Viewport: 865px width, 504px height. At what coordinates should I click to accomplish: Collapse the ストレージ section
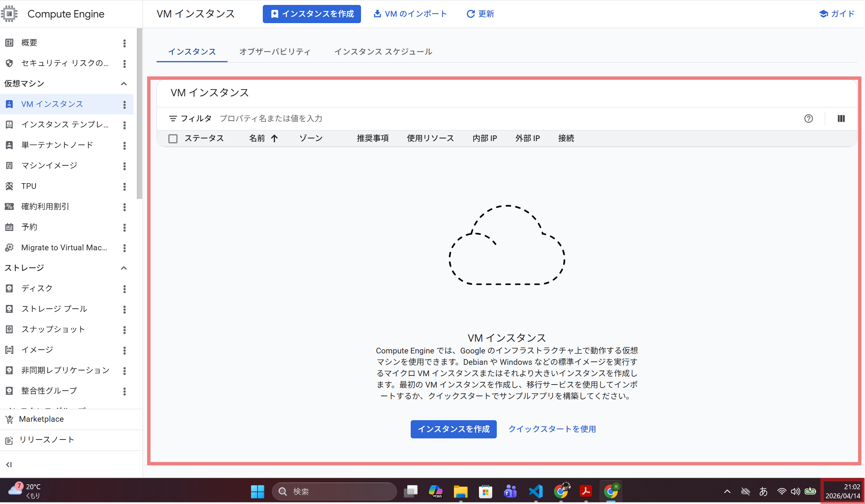click(123, 268)
